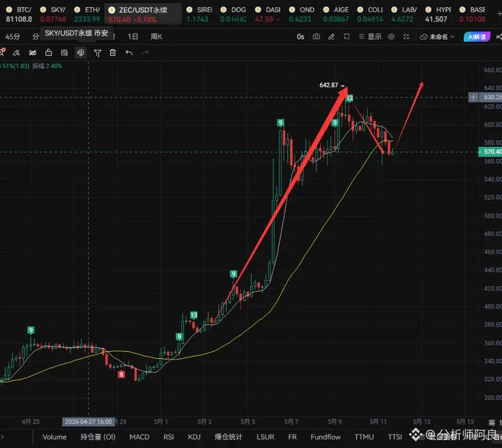
Task: Click the camera screenshot icon
Action: pyautogui.click(x=316, y=37)
